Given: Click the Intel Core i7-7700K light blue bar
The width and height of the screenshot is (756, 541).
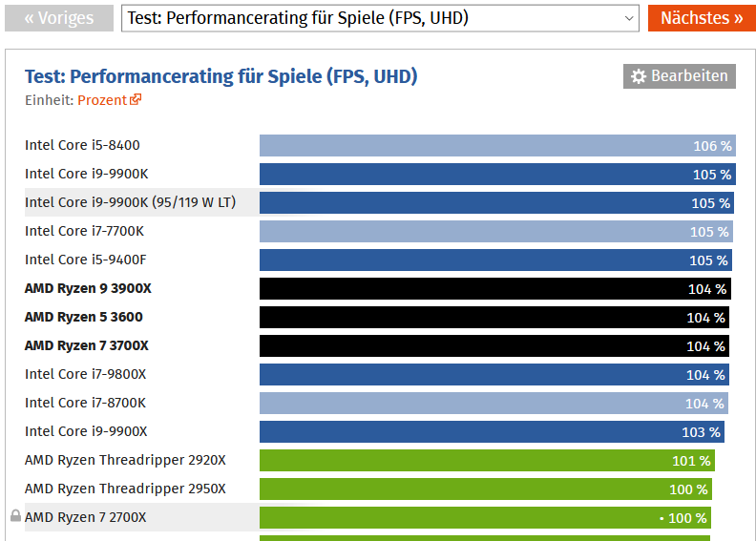Looking at the screenshot, I should click(x=496, y=232).
